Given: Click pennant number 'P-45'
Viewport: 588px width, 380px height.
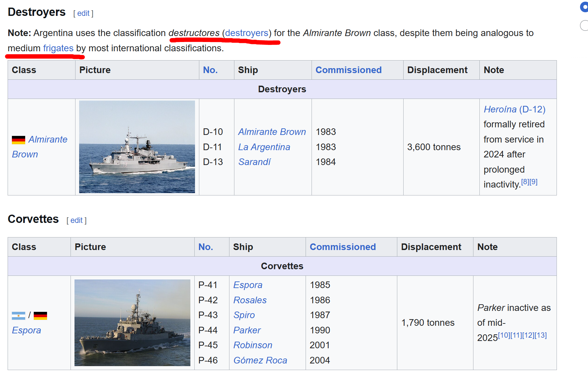Looking at the screenshot, I should (208, 345).
